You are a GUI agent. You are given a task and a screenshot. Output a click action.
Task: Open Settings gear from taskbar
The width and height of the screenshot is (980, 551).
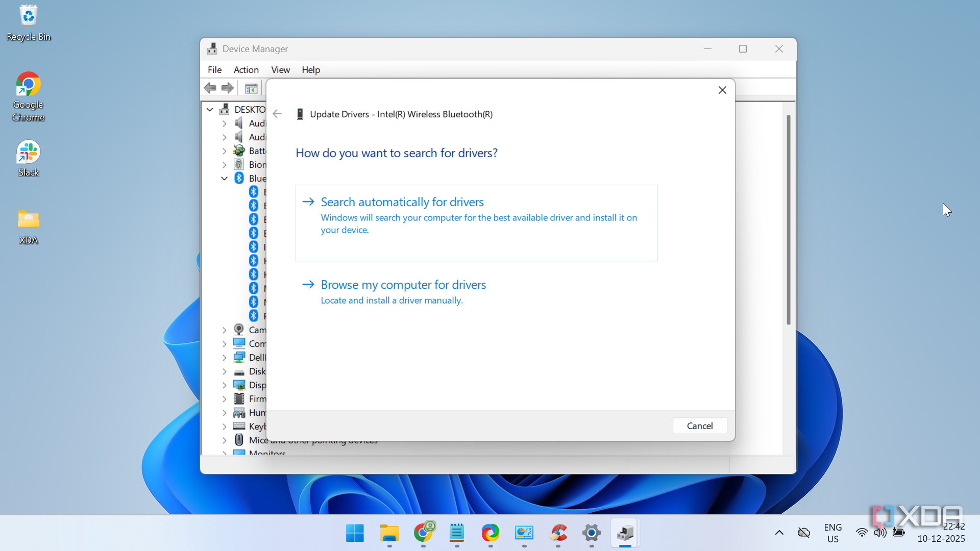[x=591, y=533]
